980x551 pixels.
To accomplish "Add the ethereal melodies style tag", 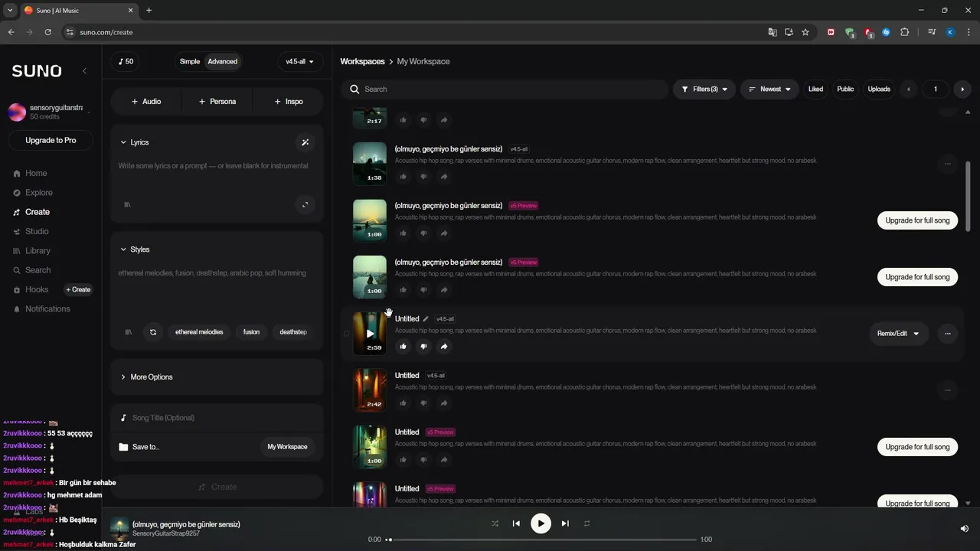I will point(199,332).
